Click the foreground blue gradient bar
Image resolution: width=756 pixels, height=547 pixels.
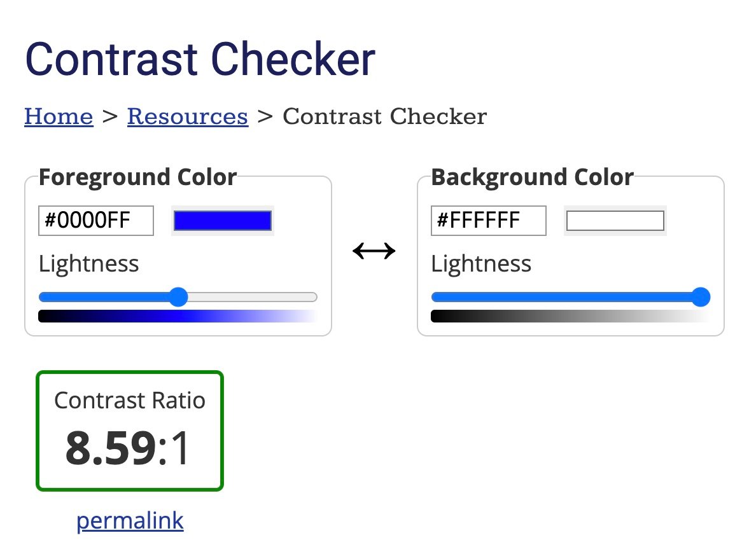(x=178, y=315)
